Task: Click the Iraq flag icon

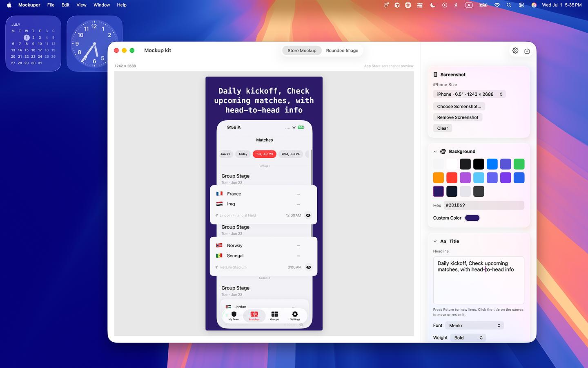Action: coord(219,204)
